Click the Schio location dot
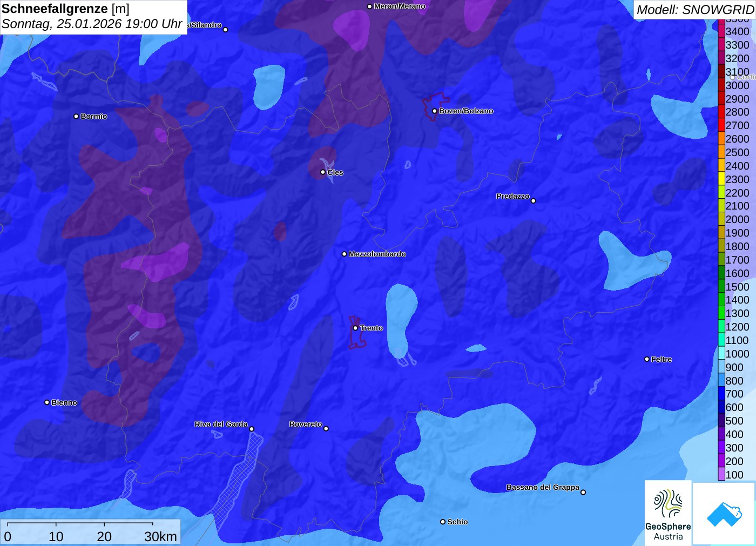The image size is (756, 546). (443, 522)
